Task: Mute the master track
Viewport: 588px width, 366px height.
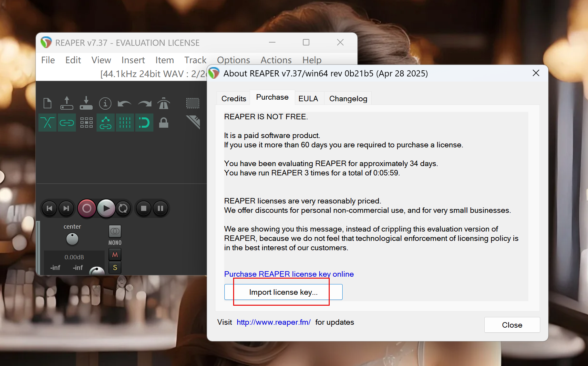Action: coord(115,255)
